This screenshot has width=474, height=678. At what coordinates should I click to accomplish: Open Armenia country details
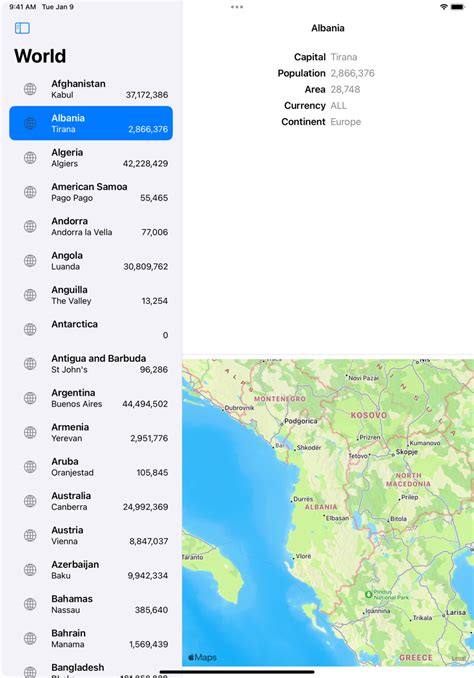click(91, 432)
